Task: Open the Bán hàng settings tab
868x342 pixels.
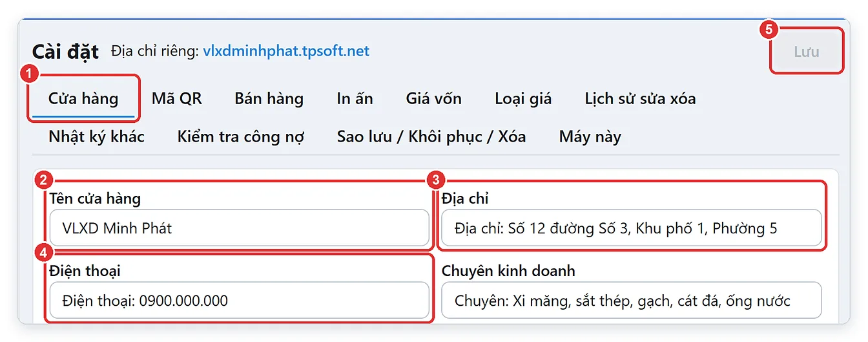Action: (269, 98)
